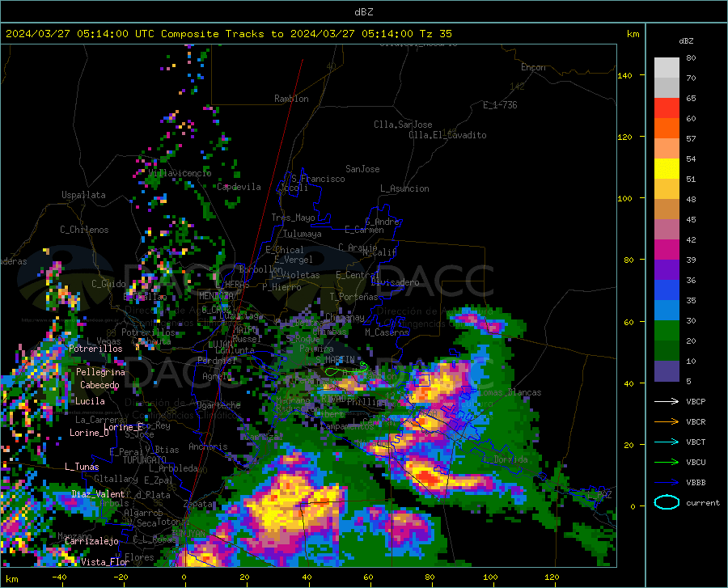Click the Cabecedo label

(x=99, y=385)
